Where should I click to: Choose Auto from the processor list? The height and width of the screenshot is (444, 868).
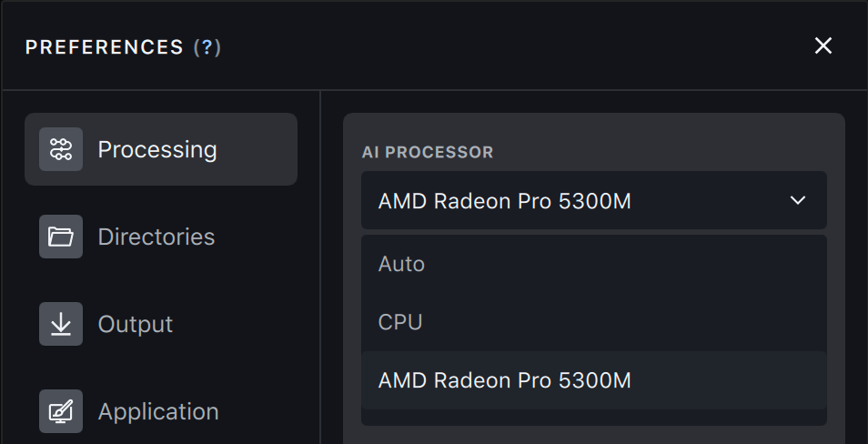tap(402, 264)
